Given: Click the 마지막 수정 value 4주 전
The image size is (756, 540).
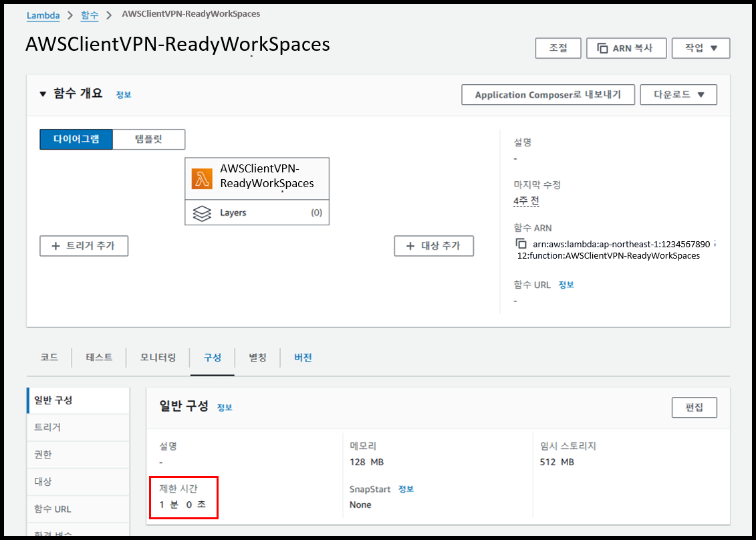Looking at the screenshot, I should pyautogui.click(x=527, y=200).
